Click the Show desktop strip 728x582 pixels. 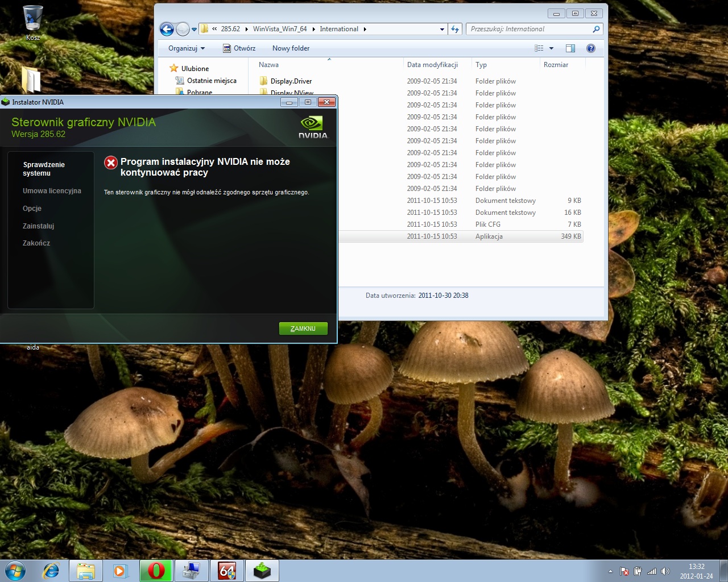[x=723, y=571]
